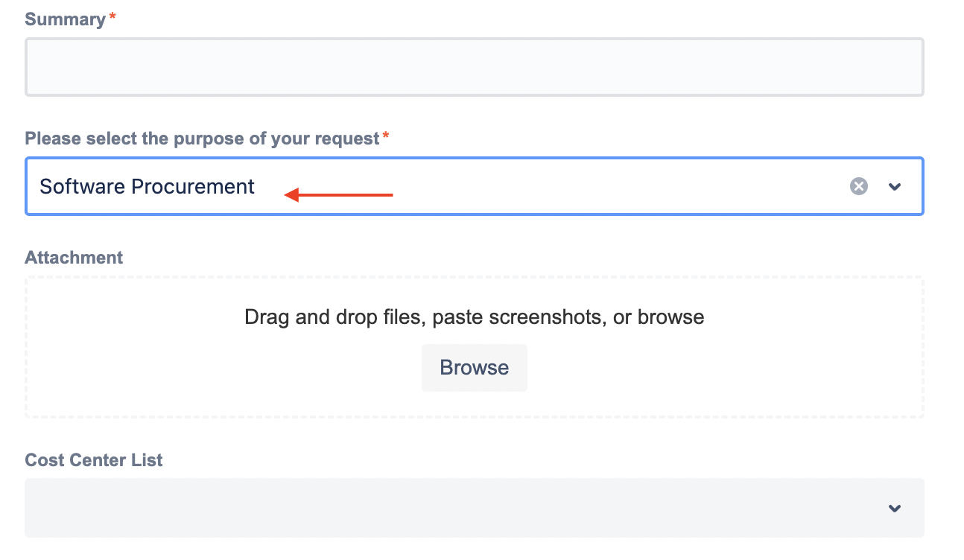Click the Attachment section heading
The image size is (964, 560).
74,257
